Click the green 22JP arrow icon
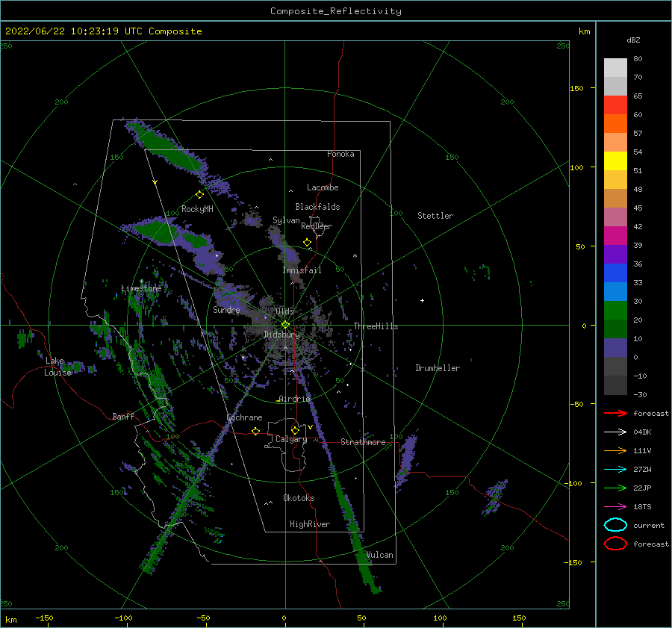Screen dimensions: 672x628 pos(615,488)
